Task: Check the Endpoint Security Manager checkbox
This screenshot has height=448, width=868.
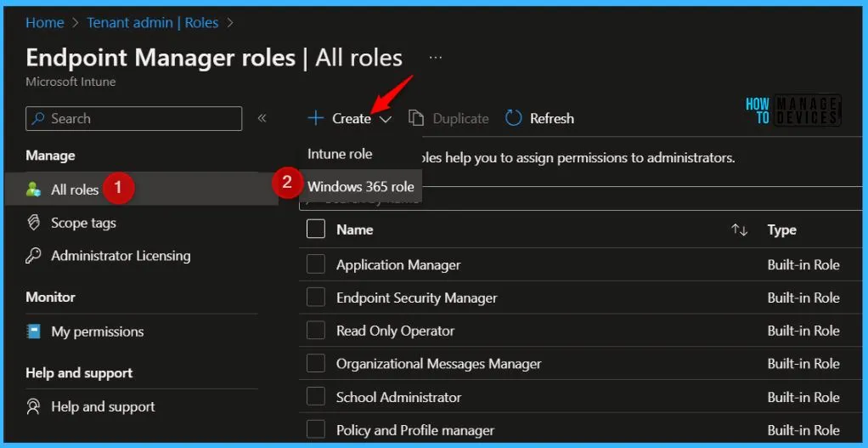Action: click(316, 298)
